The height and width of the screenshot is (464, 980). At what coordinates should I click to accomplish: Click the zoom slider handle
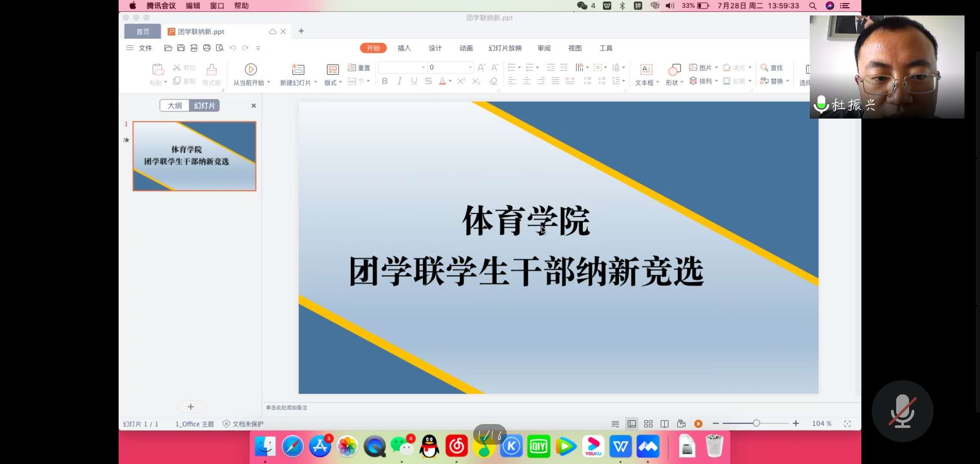click(x=756, y=424)
